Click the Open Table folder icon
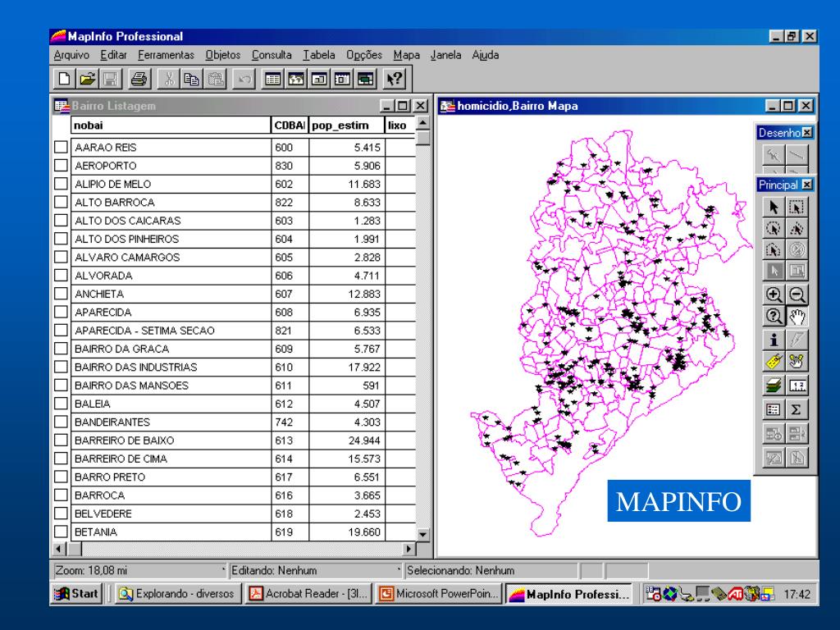 coord(87,80)
